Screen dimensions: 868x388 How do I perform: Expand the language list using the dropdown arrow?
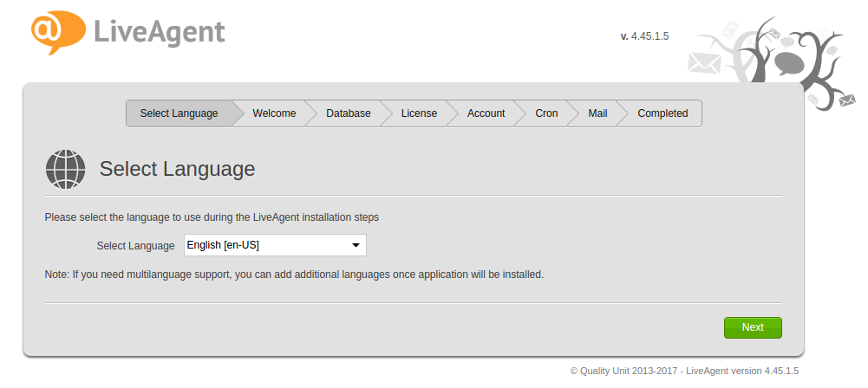coord(356,246)
